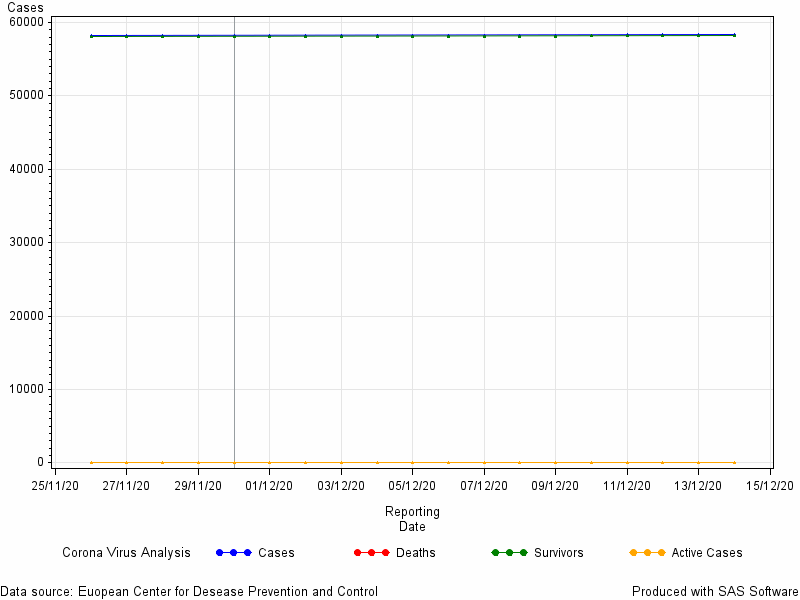Click the 29/11/20 date label
The image size is (800, 600).
click(x=198, y=485)
